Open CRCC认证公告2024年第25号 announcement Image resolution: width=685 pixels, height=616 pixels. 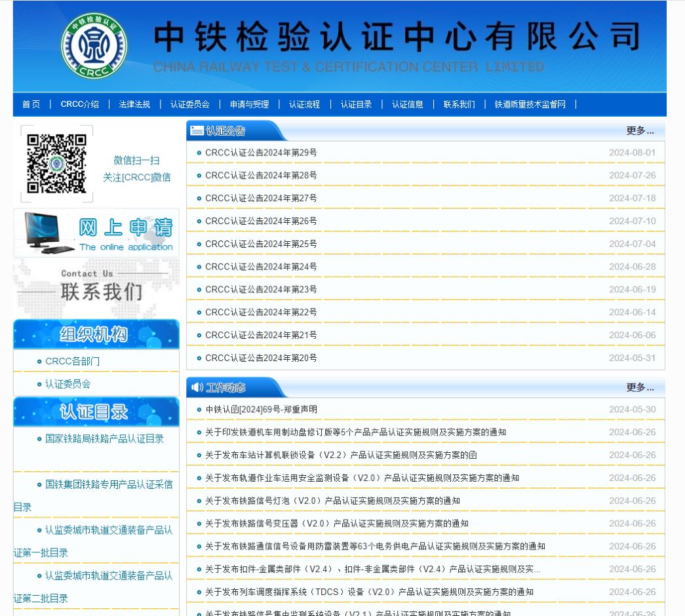coord(261,244)
